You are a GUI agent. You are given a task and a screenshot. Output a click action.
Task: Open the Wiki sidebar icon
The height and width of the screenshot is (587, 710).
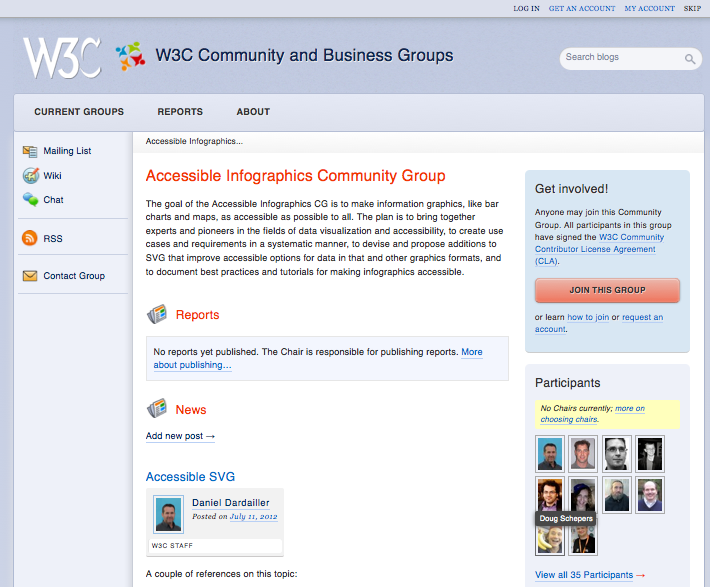point(30,176)
